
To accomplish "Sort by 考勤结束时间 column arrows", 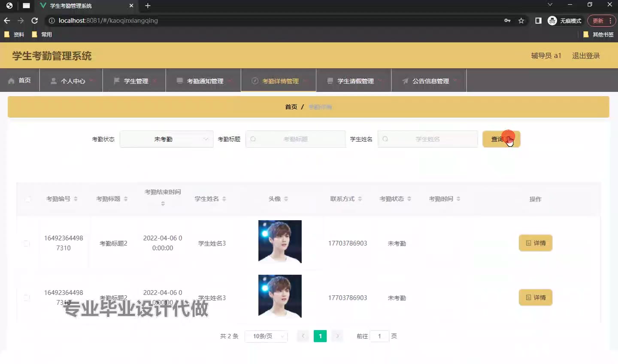I will 163,203.
